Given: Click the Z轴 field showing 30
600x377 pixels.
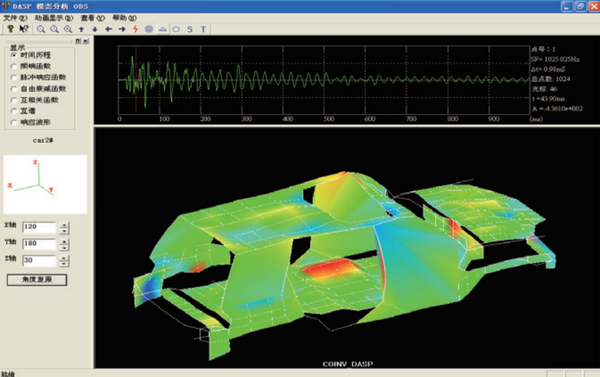Looking at the screenshot, I should 39,261.
